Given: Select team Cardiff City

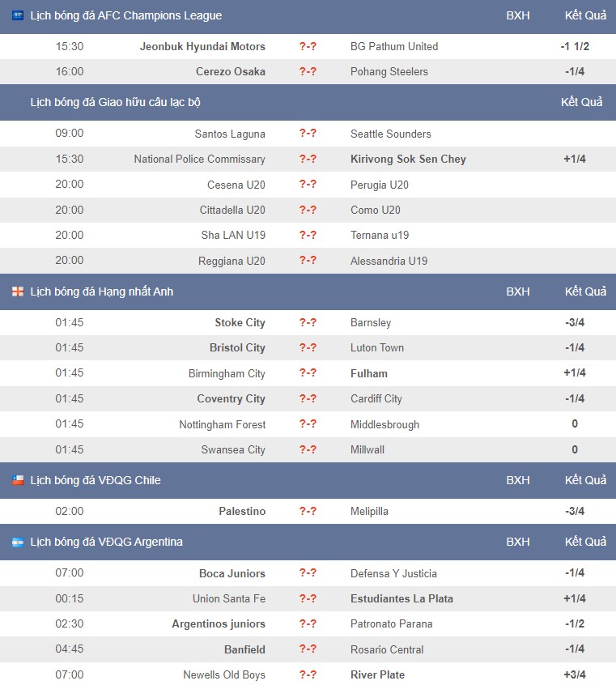Looking at the screenshot, I should click(x=376, y=398).
